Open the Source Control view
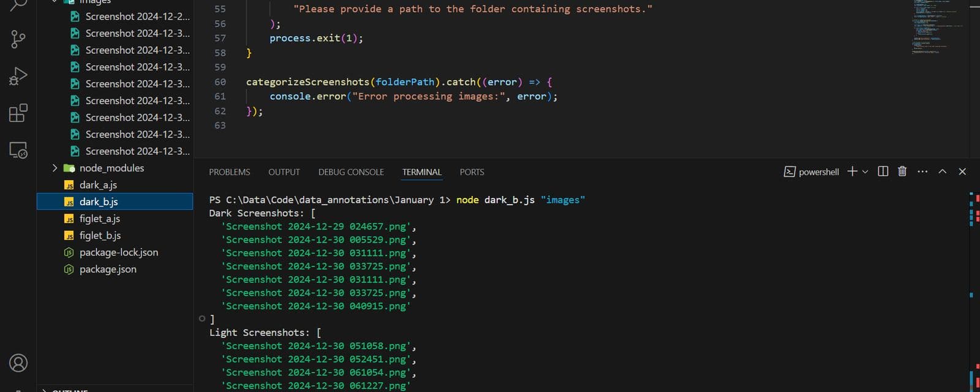This screenshot has height=392, width=980. pyautogui.click(x=18, y=40)
